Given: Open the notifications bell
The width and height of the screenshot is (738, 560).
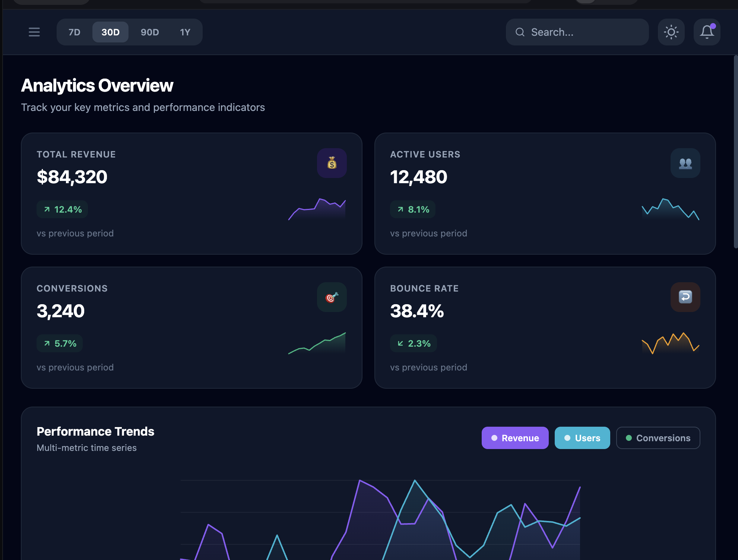Looking at the screenshot, I should tap(707, 32).
